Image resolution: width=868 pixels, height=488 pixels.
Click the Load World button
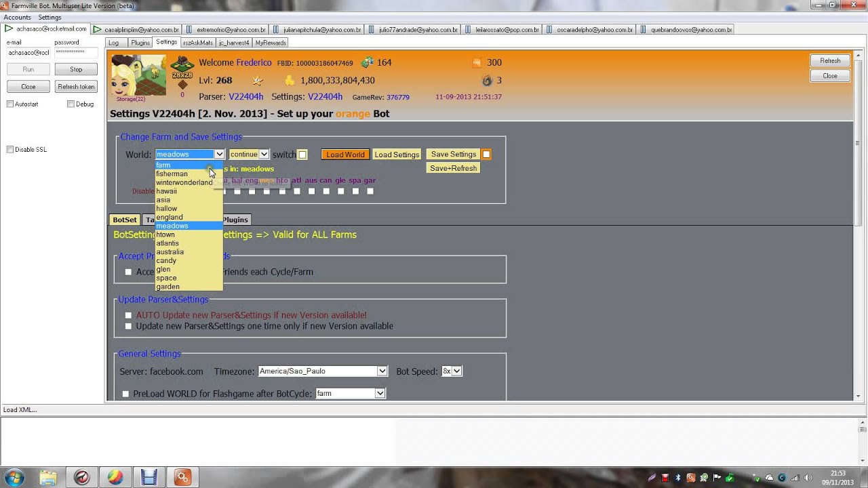345,155
